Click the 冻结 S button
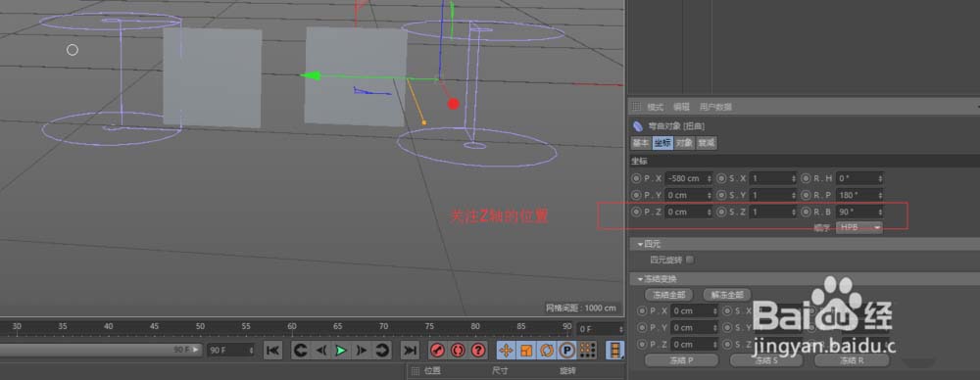Viewport: 980px width, 380px height. pos(767,360)
